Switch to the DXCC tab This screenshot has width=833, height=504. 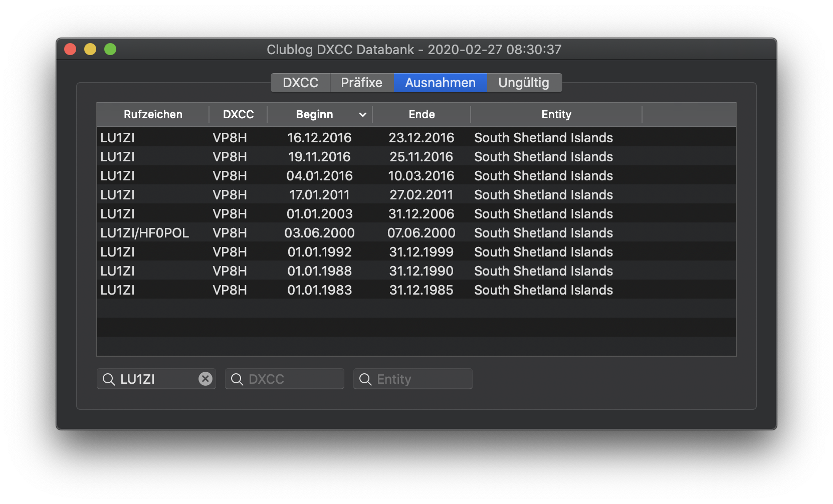point(300,83)
